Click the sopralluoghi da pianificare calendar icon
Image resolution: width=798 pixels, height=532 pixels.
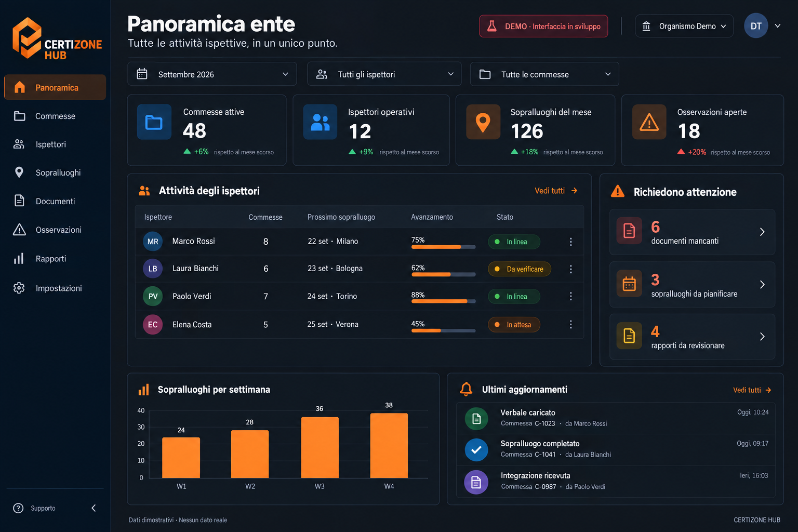[629, 284]
